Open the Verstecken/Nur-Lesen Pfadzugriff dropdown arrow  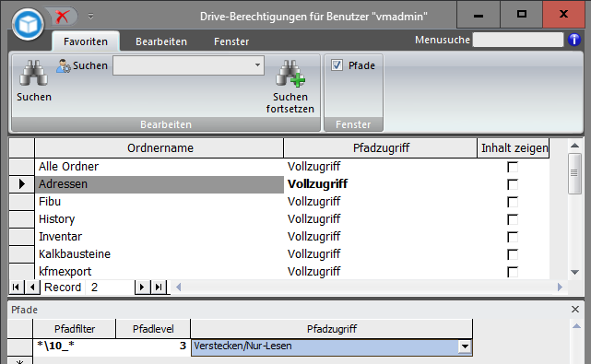(465, 346)
